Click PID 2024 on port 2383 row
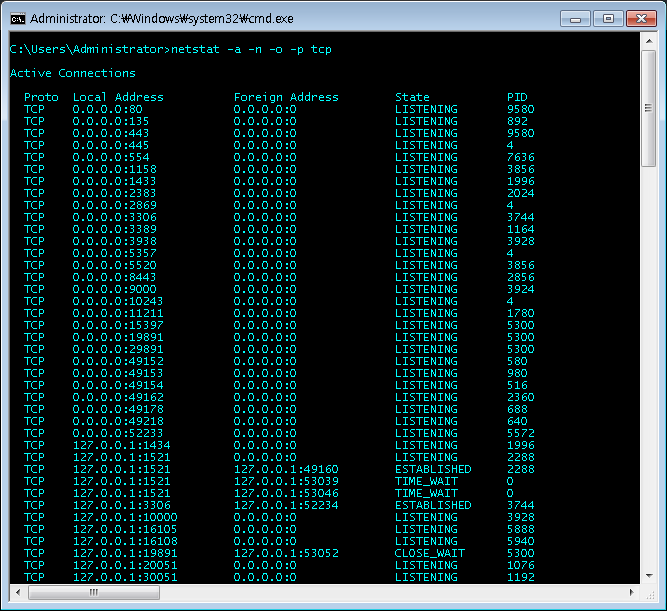The height and width of the screenshot is (611, 667). (x=521, y=193)
